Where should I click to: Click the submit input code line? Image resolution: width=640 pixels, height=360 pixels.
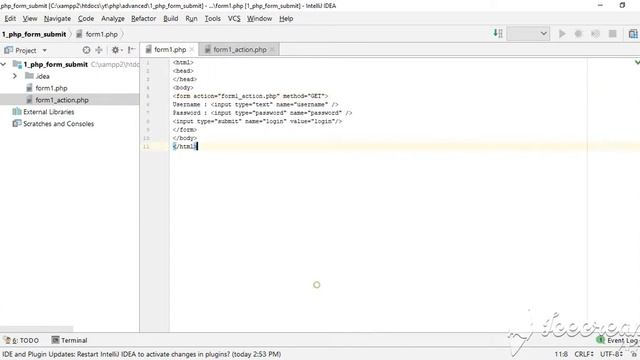(257, 121)
